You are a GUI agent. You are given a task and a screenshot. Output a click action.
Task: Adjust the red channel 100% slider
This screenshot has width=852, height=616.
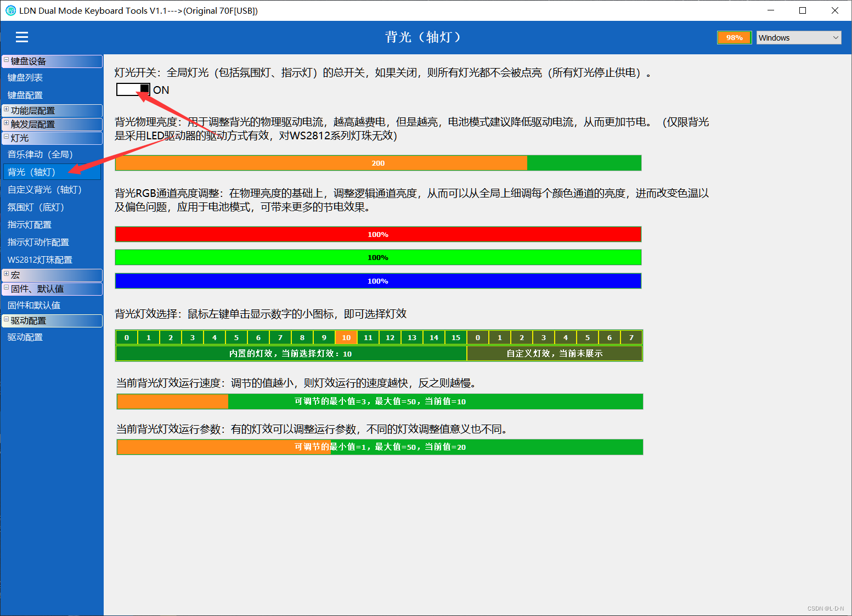point(378,234)
